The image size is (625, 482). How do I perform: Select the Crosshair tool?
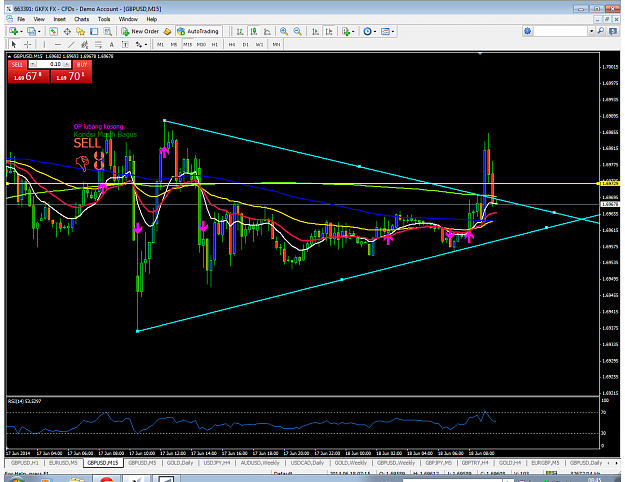pos(28,44)
